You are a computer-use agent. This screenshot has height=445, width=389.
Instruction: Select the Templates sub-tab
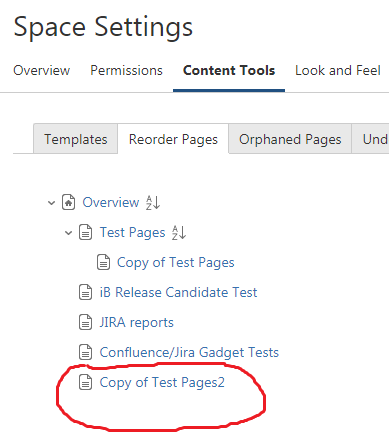76,139
